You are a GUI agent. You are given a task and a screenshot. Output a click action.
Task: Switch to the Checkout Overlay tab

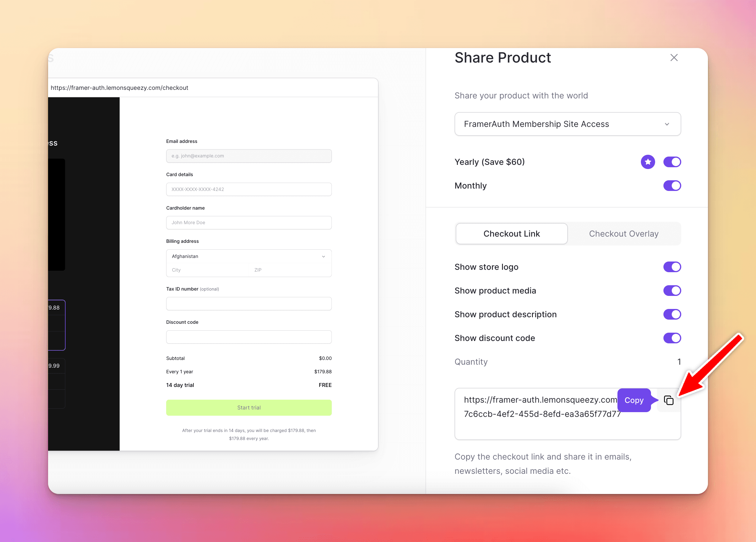(624, 234)
